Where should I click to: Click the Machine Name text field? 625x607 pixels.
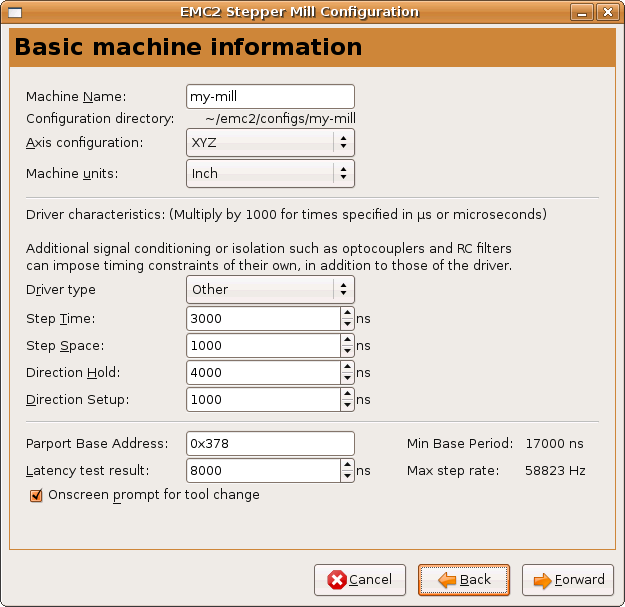pyautogui.click(x=270, y=96)
